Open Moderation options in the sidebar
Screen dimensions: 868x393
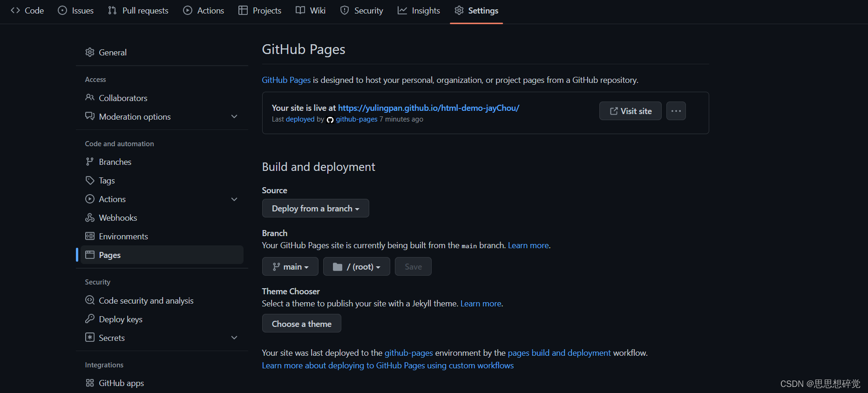pos(162,116)
